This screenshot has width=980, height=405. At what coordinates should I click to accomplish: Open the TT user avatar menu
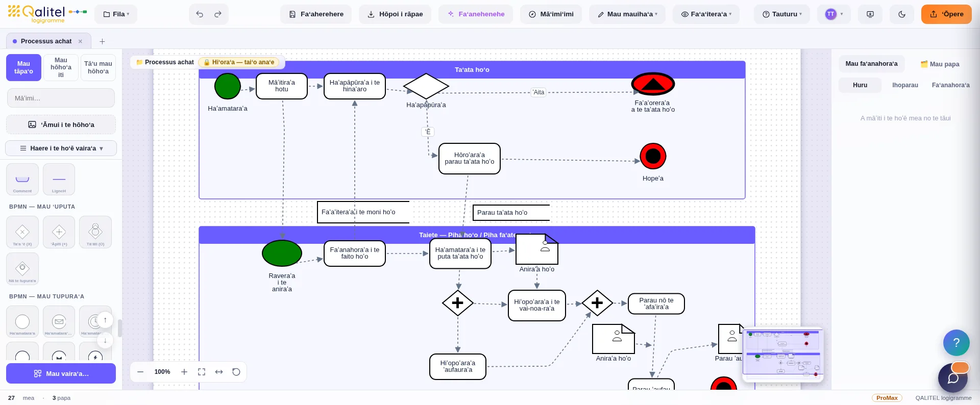[834, 14]
